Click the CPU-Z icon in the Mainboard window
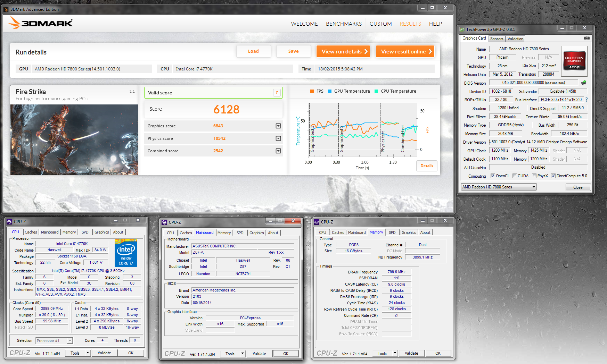This screenshot has width=607, height=364. click(165, 222)
